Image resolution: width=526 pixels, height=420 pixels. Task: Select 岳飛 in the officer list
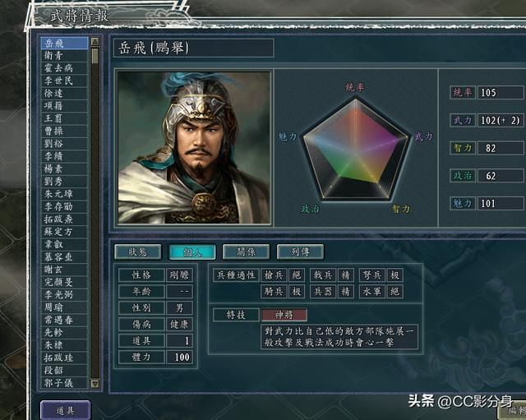[x=64, y=44]
